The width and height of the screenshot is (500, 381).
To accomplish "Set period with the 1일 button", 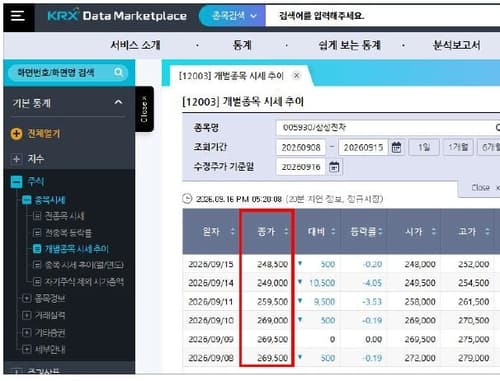I will point(424,147).
